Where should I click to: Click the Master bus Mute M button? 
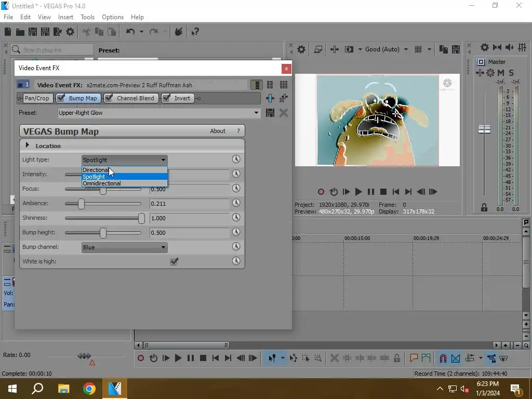[501, 73]
